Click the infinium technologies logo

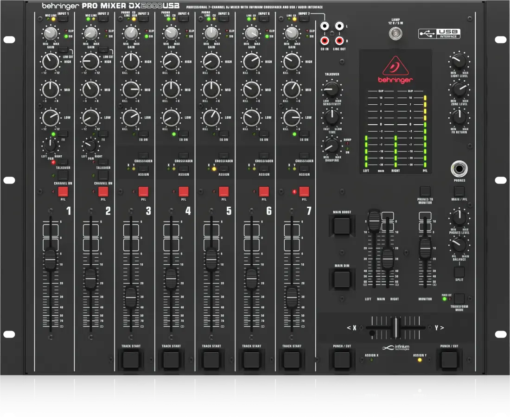pos(396,348)
